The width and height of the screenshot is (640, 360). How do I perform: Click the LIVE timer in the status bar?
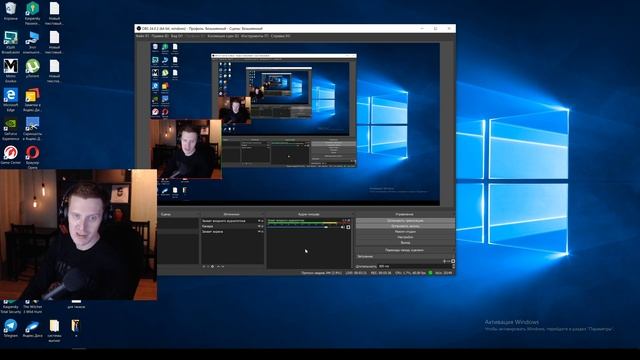(356, 273)
